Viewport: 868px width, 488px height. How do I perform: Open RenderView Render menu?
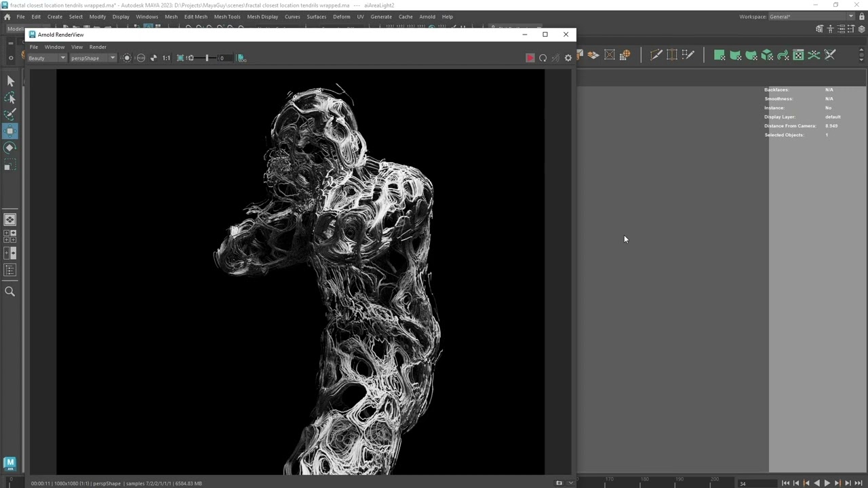pyautogui.click(x=98, y=47)
